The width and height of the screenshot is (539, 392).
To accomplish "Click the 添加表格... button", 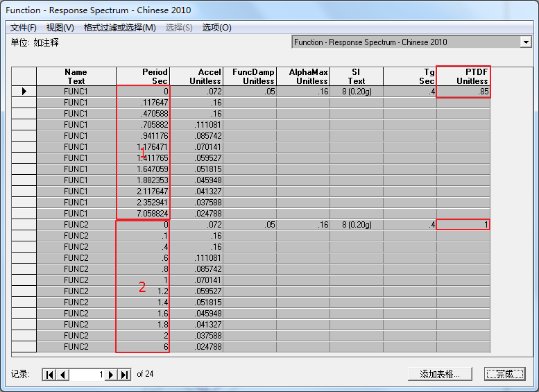I will [x=439, y=375].
